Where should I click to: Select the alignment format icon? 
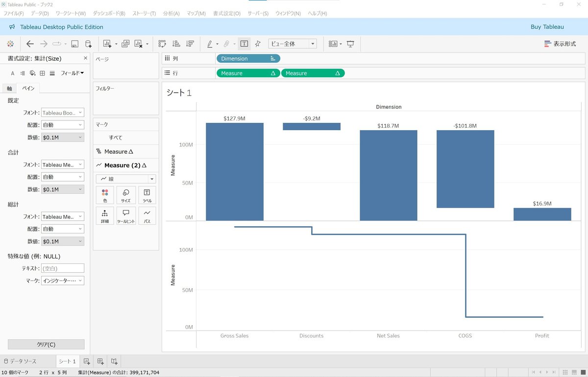(23, 73)
